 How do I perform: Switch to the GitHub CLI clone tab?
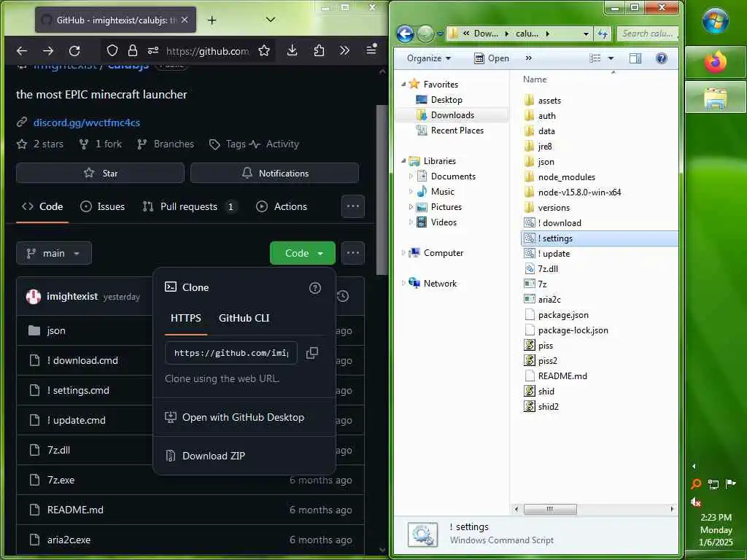coord(244,318)
